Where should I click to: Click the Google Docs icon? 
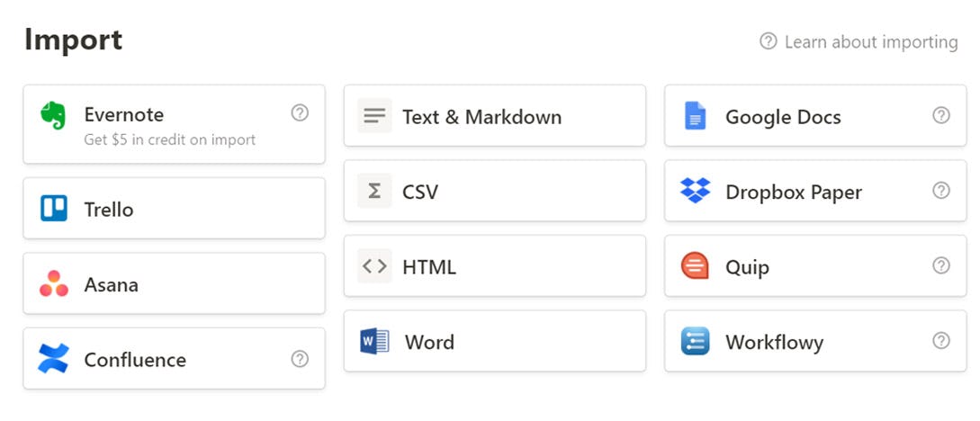click(x=695, y=116)
